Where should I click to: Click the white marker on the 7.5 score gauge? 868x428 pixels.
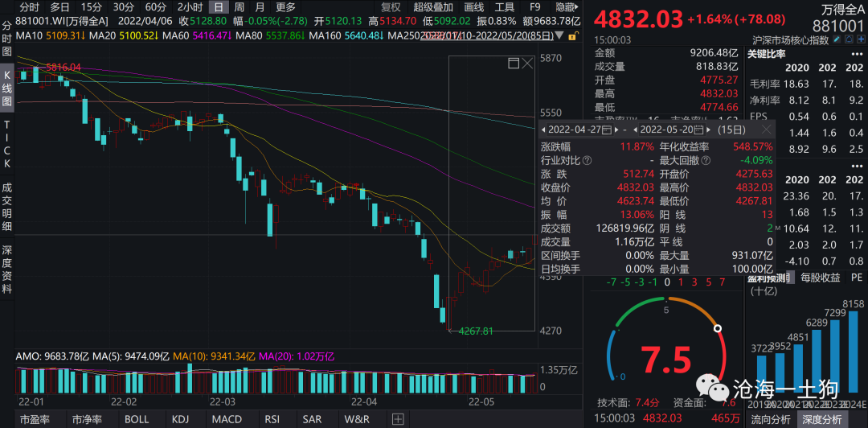coord(718,328)
